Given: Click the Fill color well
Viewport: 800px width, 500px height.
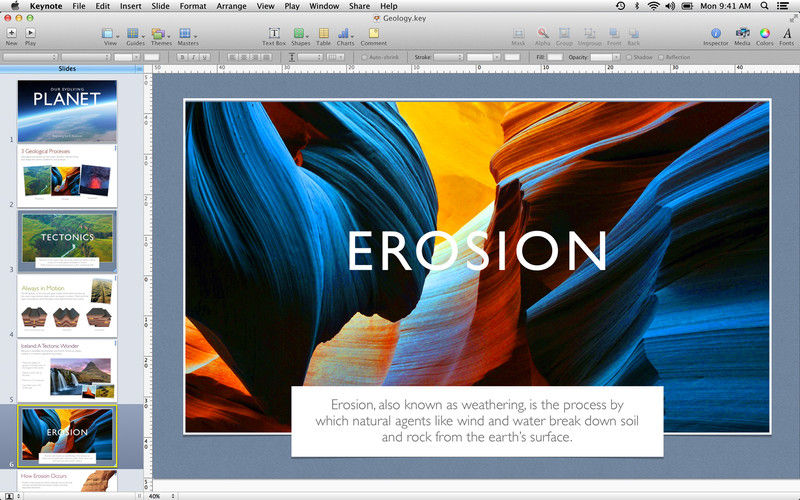Looking at the screenshot, I should pos(555,58).
